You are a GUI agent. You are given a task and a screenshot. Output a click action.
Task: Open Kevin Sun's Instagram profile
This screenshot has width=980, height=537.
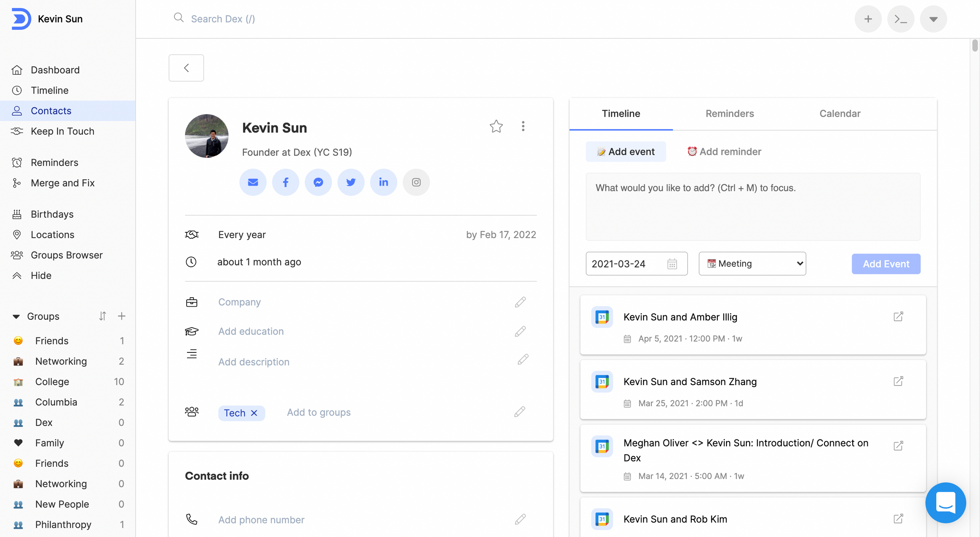coord(416,182)
